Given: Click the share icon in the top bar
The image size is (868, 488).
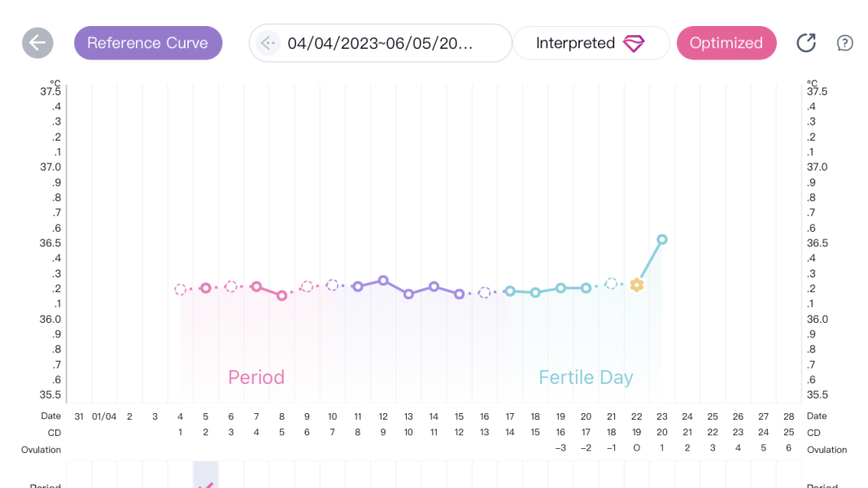Looking at the screenshot, I should click(x=805, y=43).
